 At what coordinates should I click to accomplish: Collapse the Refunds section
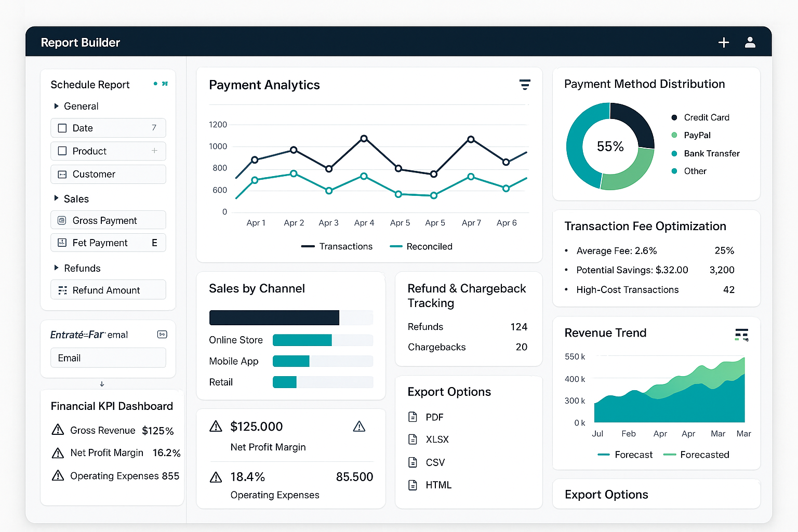[x=58, y=268]
